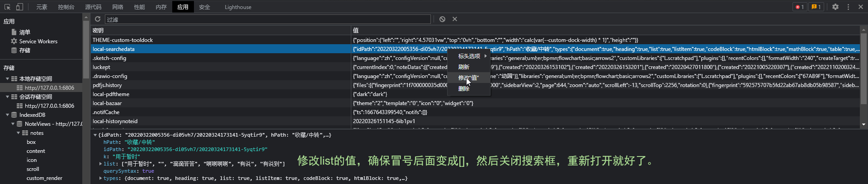Viewport: 868px width, 184px height.
Task: Select the local-searchedata key cell
Action: point(221,49)
